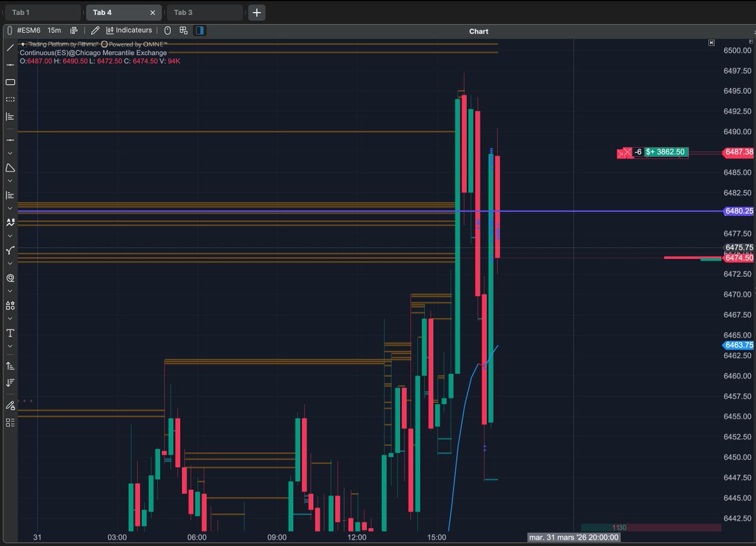Viewport: 756px width, 546px height.
Task: Select the shapes and icons tool
Action: [10, 305]
